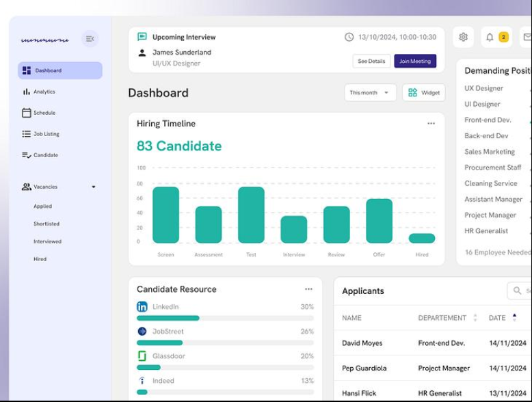The height and width of the screenshot is (402, 532).
Task: Open Hiring Timeline three-dot options
Action: pyautogui.click(x=431, y=124)
